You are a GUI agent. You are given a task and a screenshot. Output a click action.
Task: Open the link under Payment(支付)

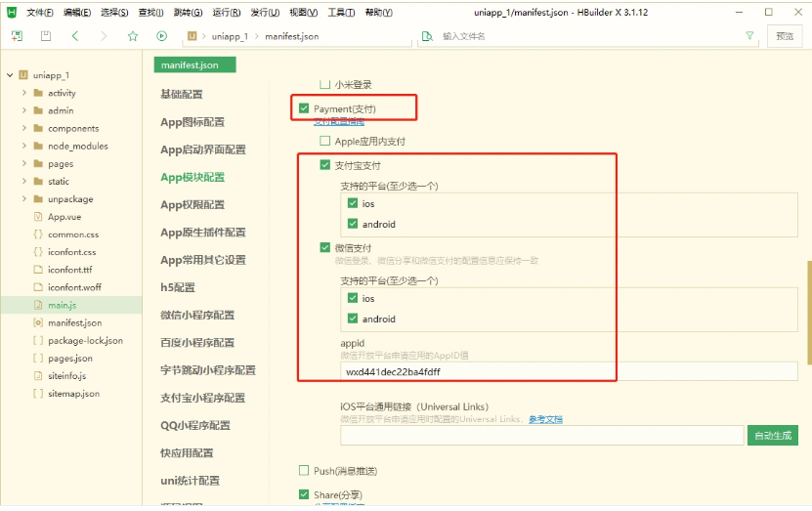click(339, 122)
